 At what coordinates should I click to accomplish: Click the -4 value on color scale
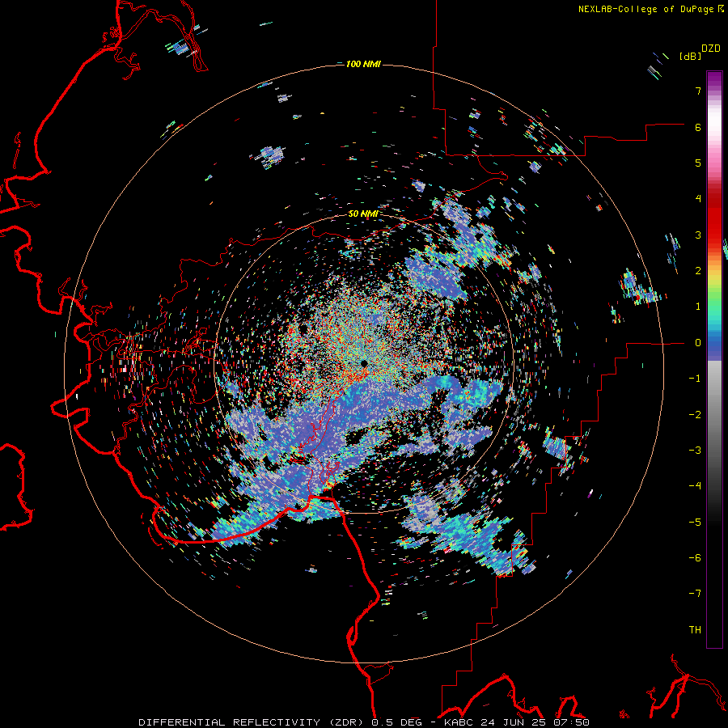point(695,486)
